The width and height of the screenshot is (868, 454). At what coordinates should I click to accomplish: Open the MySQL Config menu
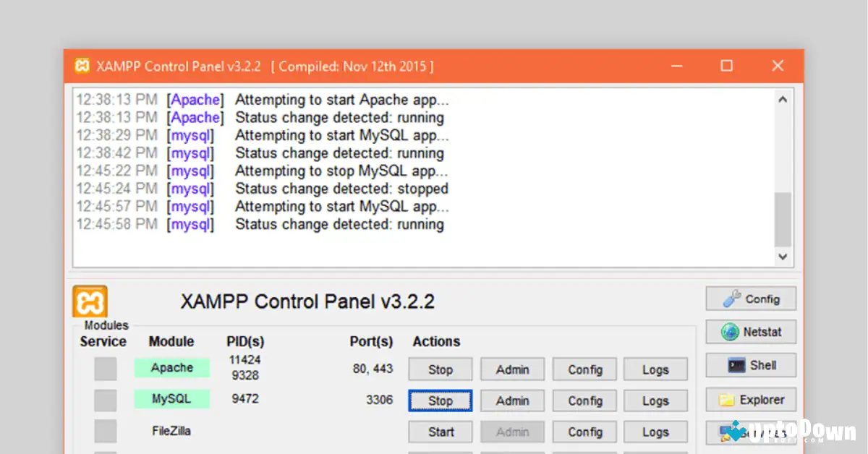[584, 401]
